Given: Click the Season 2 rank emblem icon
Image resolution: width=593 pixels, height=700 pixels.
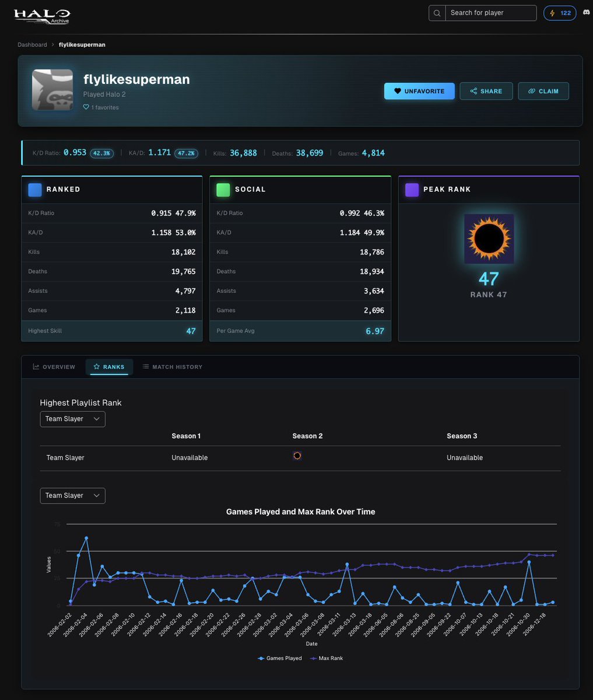Looking at the screenshot, I should coord(297,456).
